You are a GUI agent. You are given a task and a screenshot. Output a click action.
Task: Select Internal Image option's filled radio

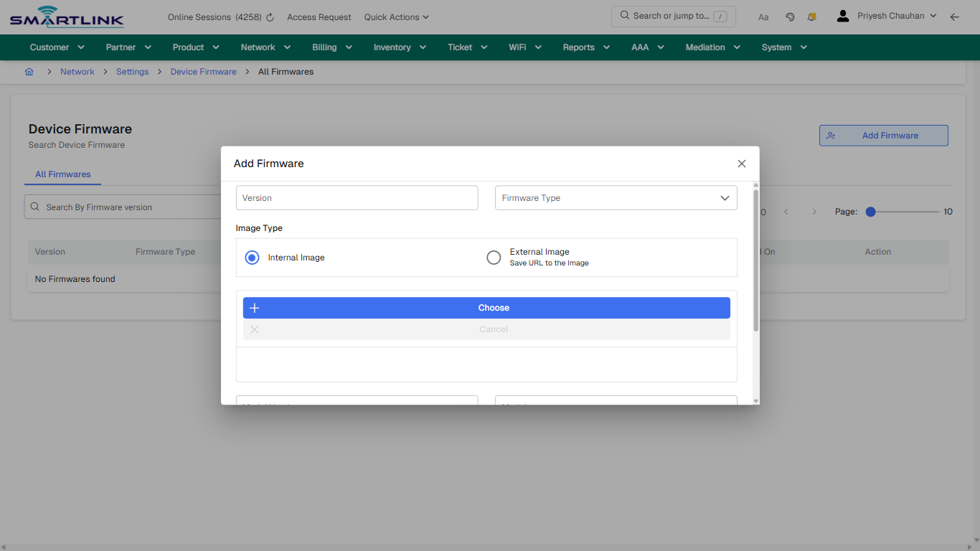click(252, 257)
